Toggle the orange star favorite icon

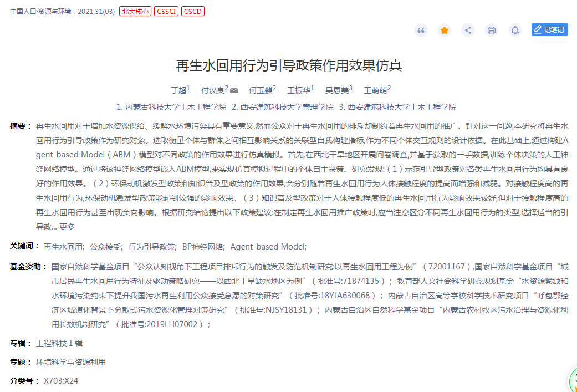[445, 30]
